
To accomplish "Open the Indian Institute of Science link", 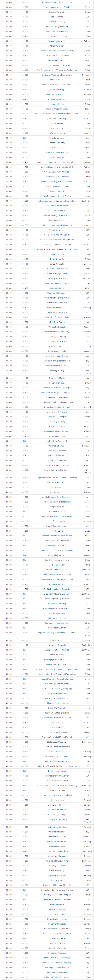I will (x=57, y=109).
